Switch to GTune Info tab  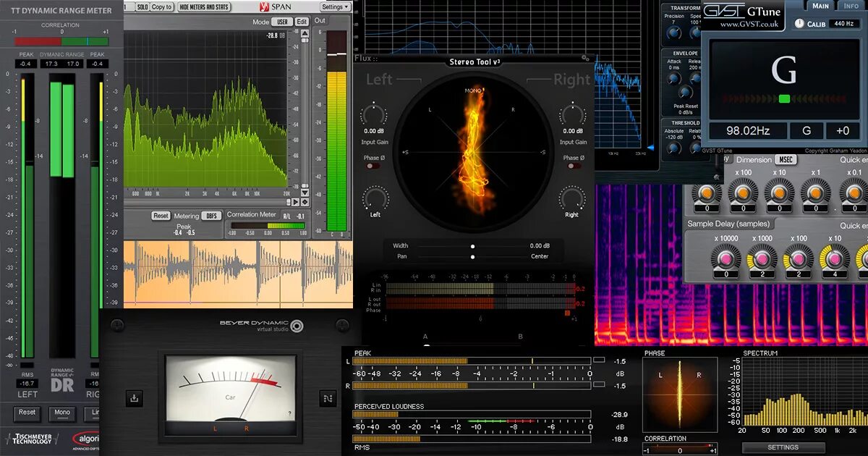[851, 6]
